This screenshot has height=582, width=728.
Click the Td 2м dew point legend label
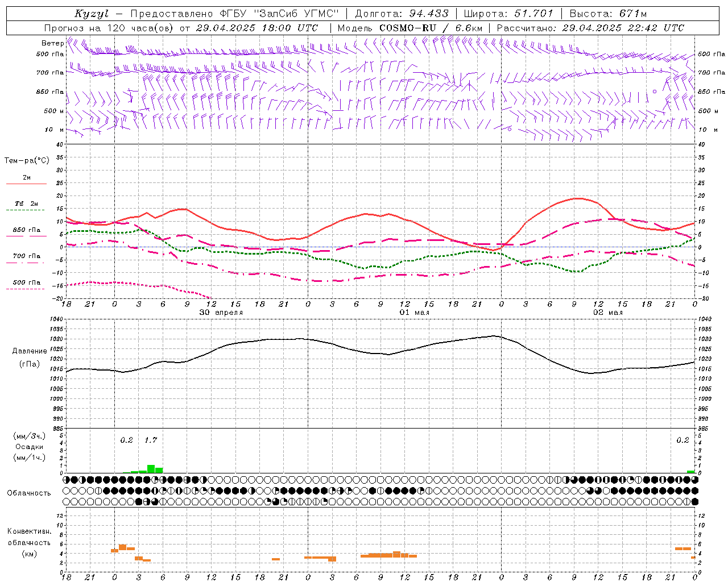27,203
